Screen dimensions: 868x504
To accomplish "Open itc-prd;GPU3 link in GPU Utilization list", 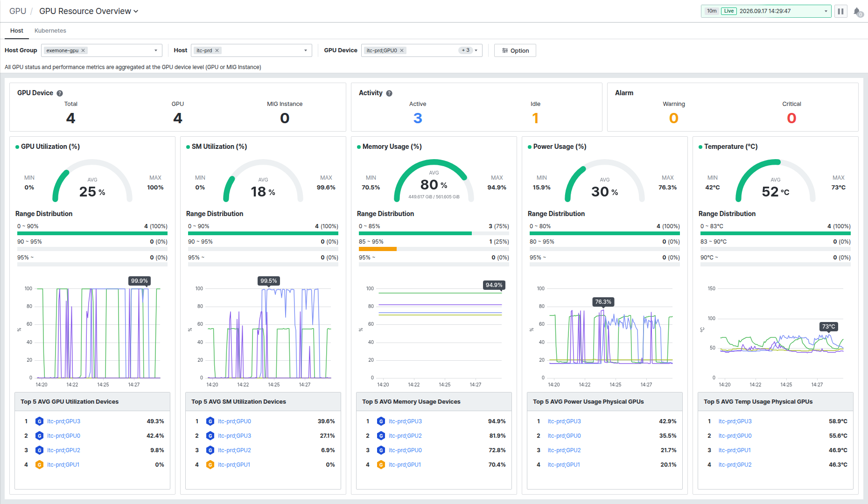I will click(63, 421).
